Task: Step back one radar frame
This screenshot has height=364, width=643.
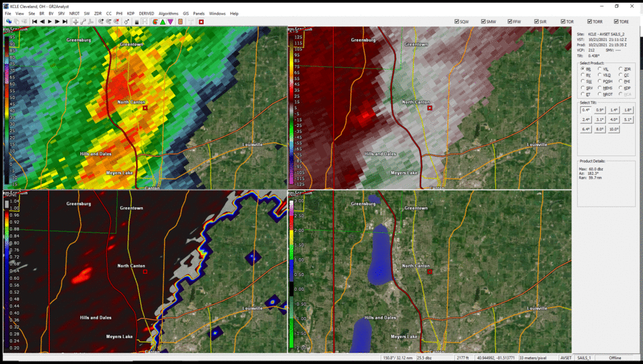Action: click(42, 22)
